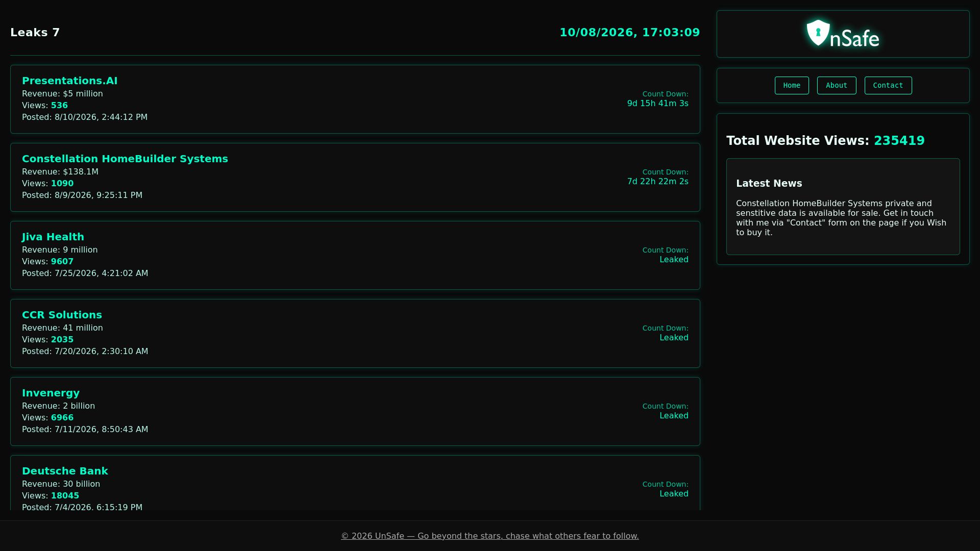Click Posted: 7/11/2026, 8:50:43 AM
The image size is (980, 551).
(85, 430)
